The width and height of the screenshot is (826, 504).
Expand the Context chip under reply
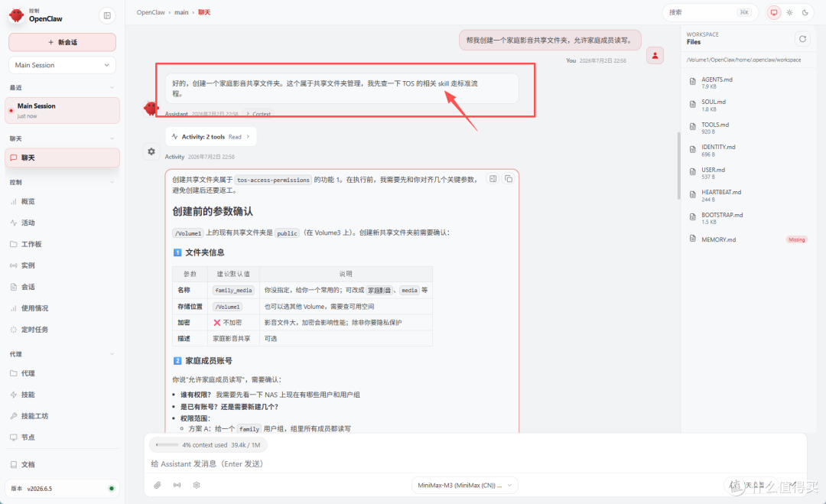(x=259, y=114)
